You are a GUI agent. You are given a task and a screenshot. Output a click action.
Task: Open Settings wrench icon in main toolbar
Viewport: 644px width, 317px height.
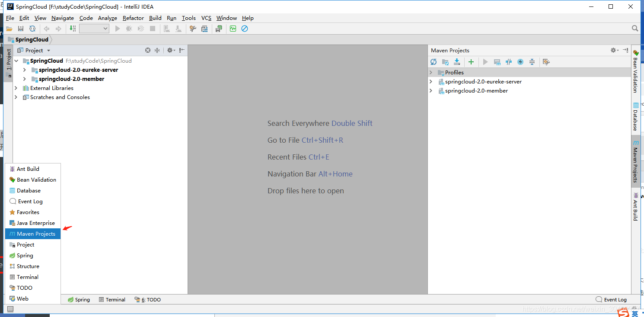[x=193, y=29]
